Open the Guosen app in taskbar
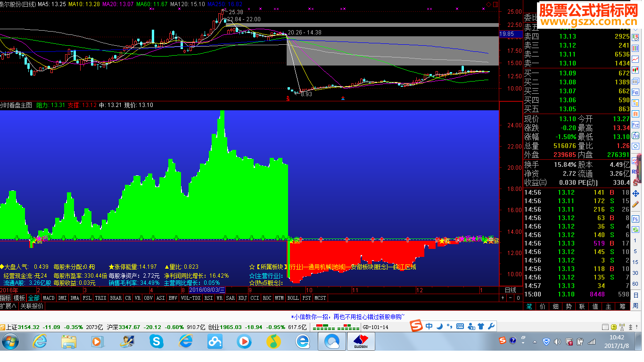This screenshot has height=362, width=644. pyautogui.click(x=361, y=341)
